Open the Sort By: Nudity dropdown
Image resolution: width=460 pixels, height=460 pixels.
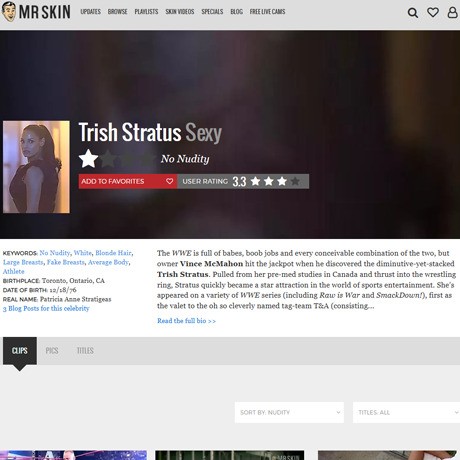pos(289,412)
